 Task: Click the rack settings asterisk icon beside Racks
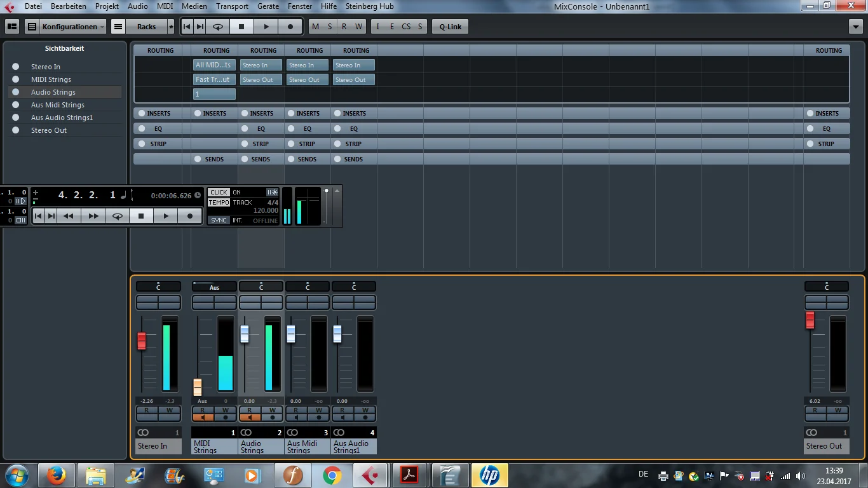click(170, 27)
